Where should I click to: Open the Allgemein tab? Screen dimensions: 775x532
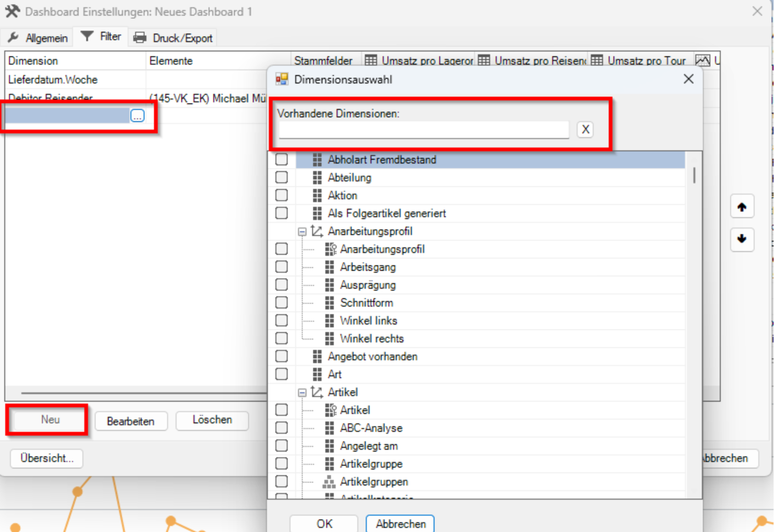[x=38, y=38]
